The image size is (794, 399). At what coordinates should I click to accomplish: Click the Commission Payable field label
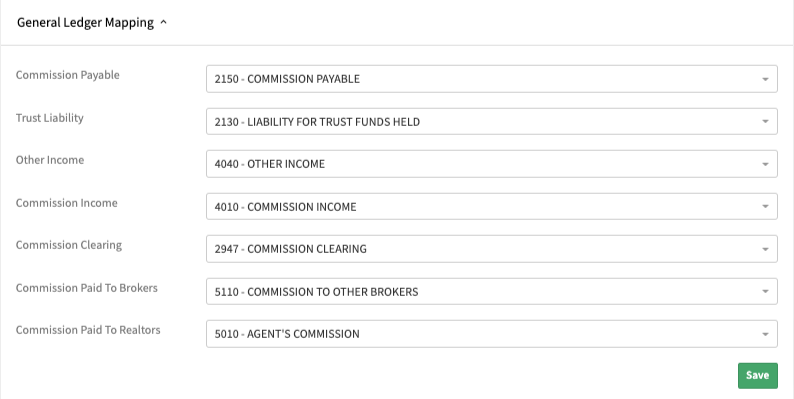pos(67,75)
